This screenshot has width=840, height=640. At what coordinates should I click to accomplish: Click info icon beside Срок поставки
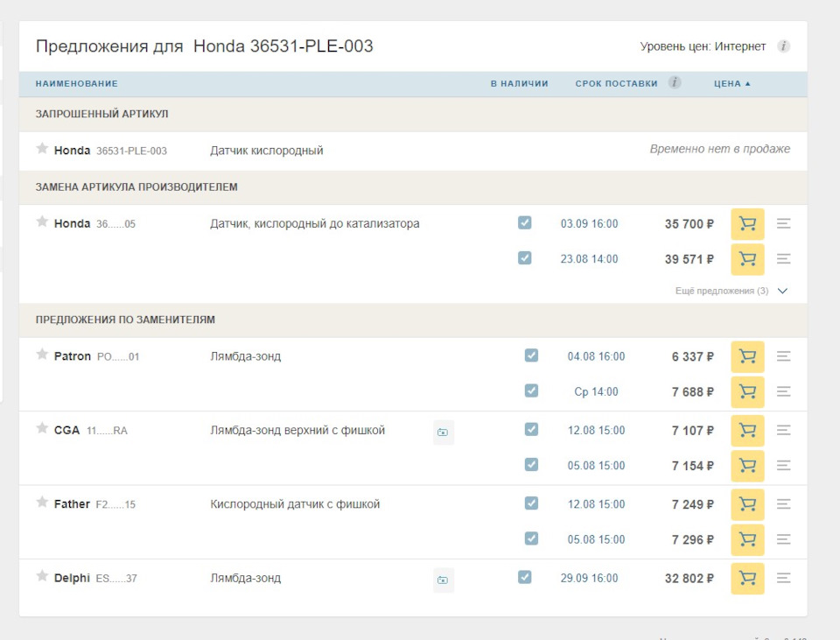(x=675, y=83)
